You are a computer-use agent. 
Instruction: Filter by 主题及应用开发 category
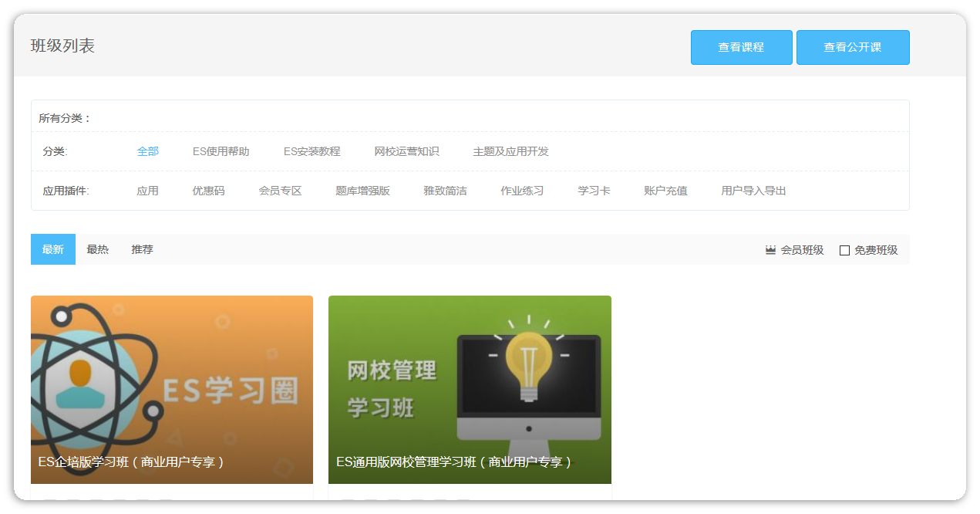click(x=510, y=151)
